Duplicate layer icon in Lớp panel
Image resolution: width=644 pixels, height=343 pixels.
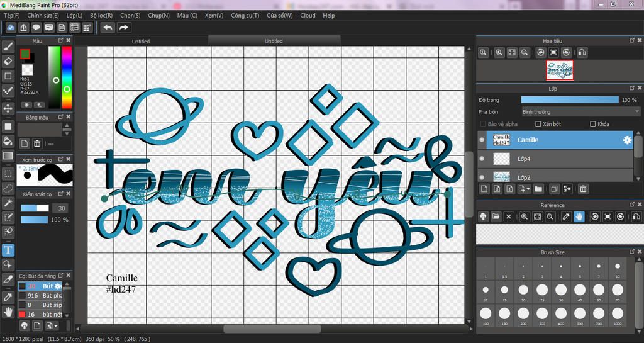click(x=554, y=189)
